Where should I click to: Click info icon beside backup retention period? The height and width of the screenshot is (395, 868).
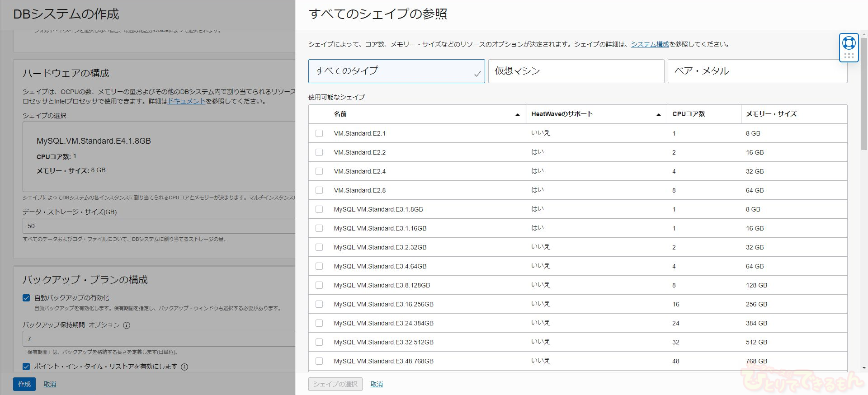[127, 325]
